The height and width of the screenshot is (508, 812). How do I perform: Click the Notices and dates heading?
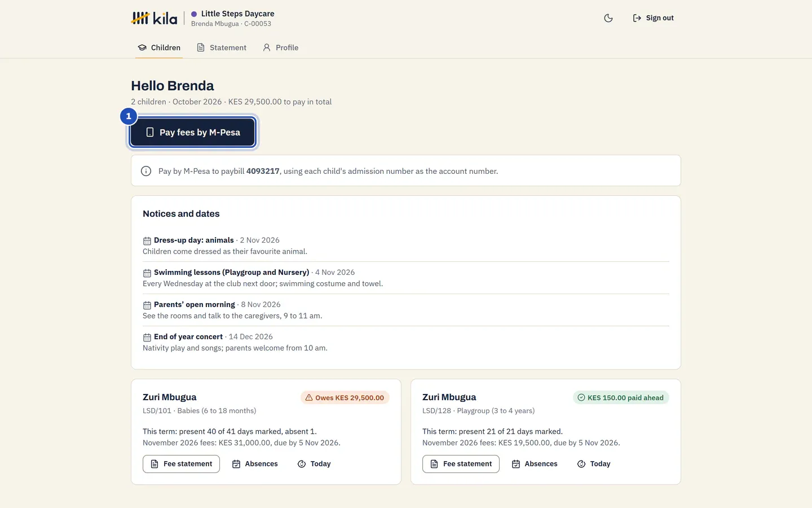[181, 214]
